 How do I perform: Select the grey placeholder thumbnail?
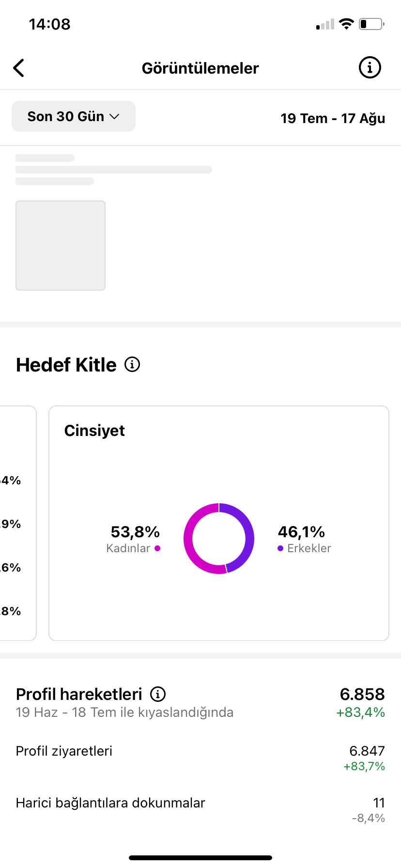click(x=61, y=246)
